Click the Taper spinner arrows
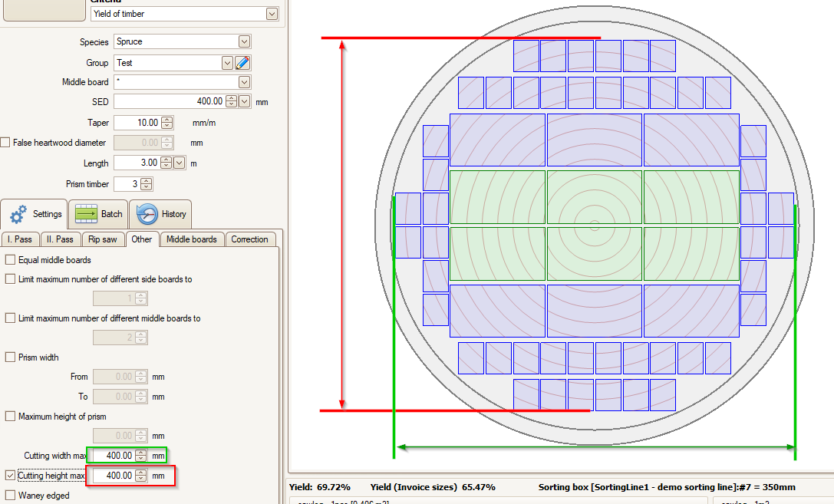 [x=167, y=123]
